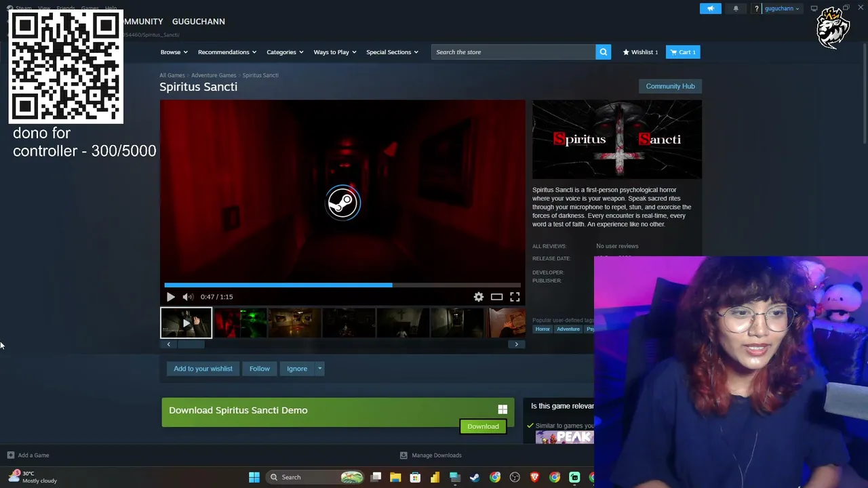868x488 pixels.
Task: Expand the Browse dropdown menu
Action: (x=174, y=52)
